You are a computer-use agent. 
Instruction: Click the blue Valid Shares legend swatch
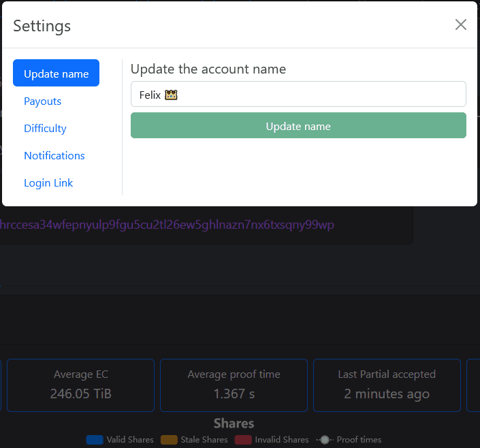95,440
